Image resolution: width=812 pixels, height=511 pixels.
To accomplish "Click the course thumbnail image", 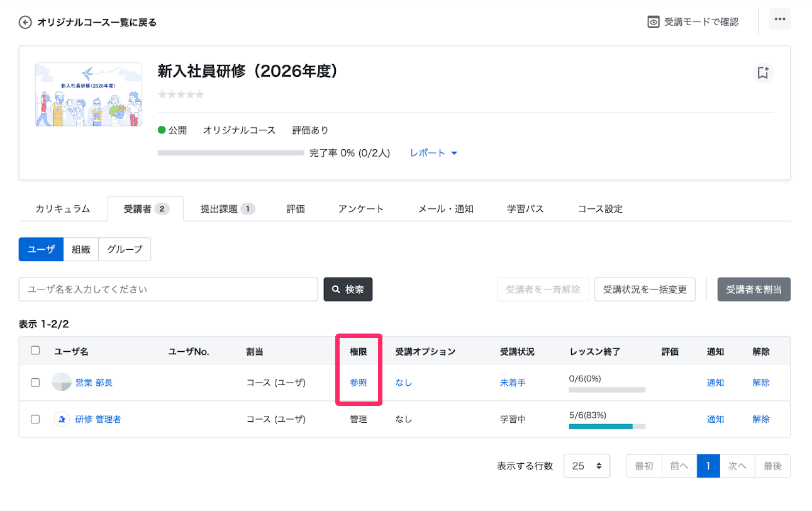I will (x=87, y=95).
